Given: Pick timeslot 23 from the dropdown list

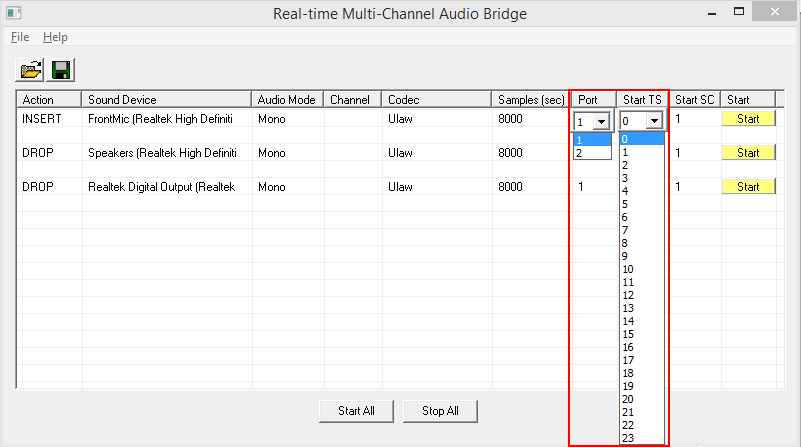Looking at the screenshot, I should (x=642, y=438).
